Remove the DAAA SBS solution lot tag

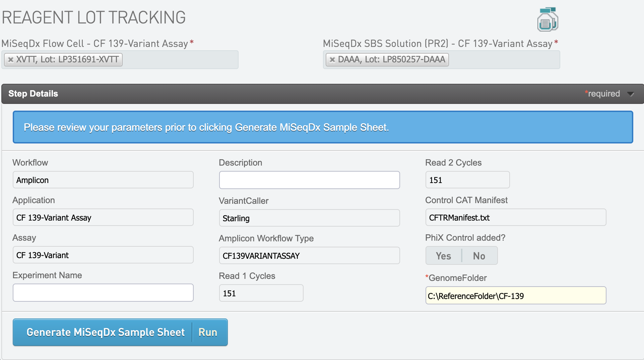point(332,60)
